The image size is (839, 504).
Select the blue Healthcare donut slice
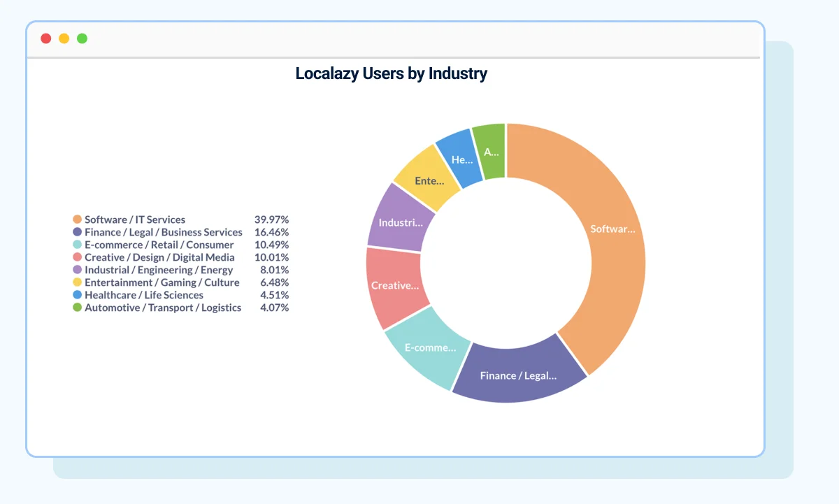(x=461, y=157)
